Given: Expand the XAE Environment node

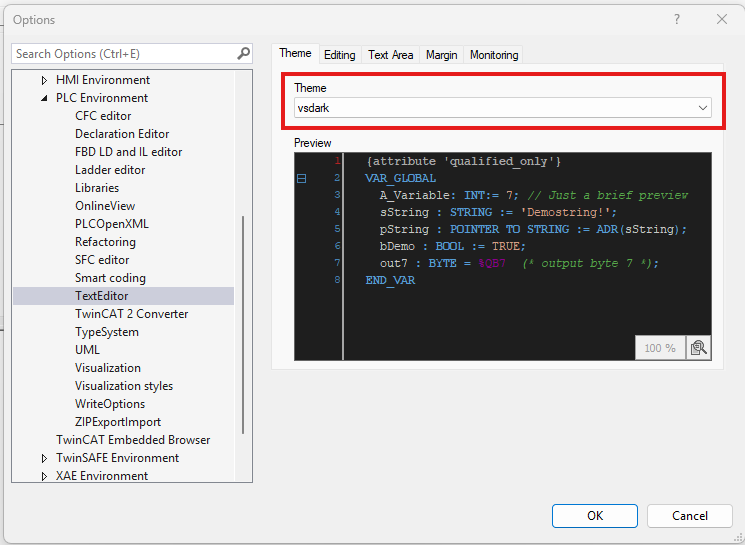Looking at the screenshot, I should point(44,476).
